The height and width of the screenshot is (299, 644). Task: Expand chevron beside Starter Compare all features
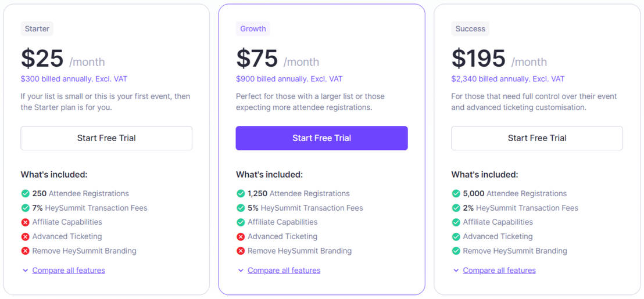pos(26,271)
